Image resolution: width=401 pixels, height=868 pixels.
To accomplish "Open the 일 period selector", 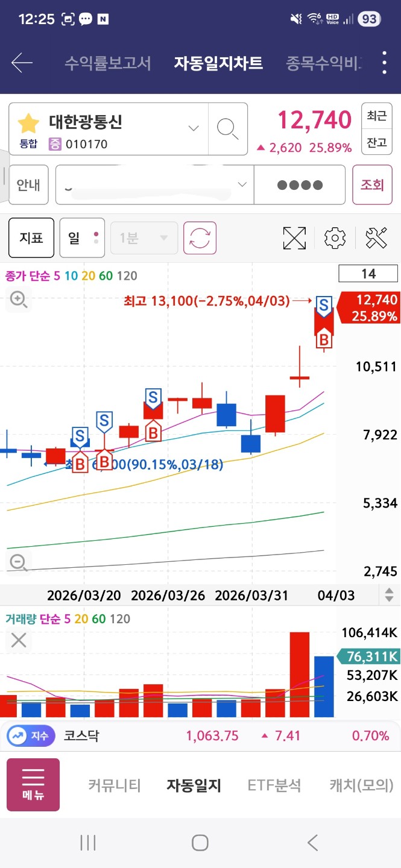I will 82,238.
